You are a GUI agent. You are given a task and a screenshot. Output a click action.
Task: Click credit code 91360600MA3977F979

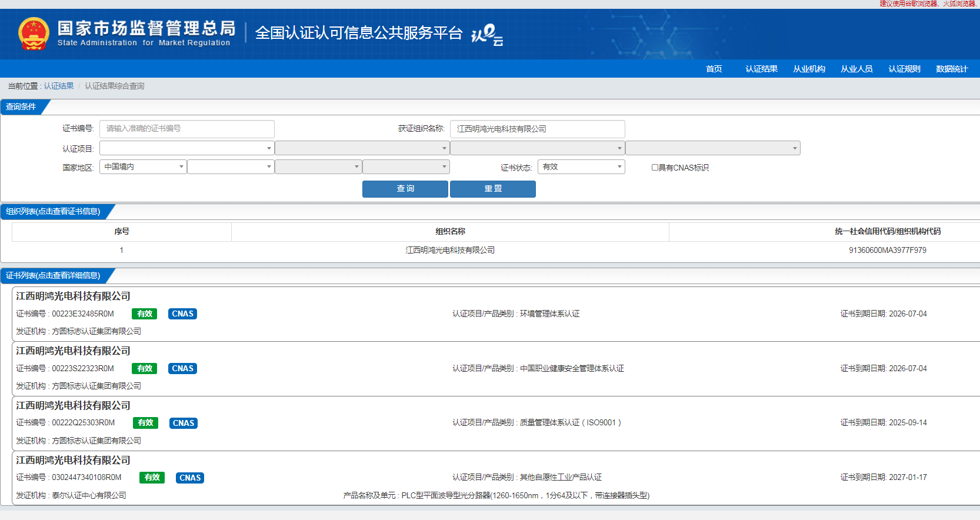[x=887, y=251]
